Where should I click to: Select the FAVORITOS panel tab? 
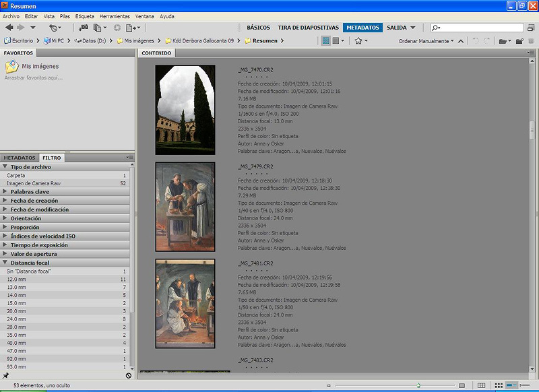coord(18,53)
